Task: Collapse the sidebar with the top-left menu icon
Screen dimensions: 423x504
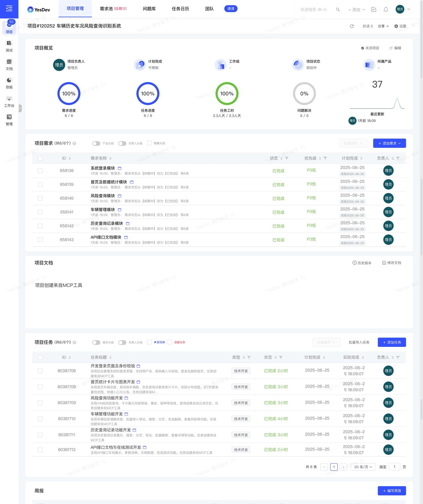Action: [x=9, y=9]
